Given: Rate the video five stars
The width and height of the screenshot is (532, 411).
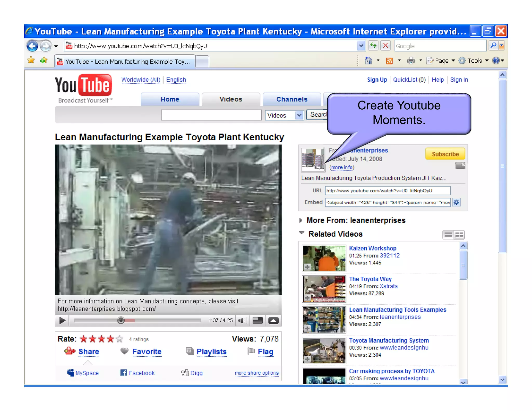Looking at the screenshot, I should click(119, 339).
